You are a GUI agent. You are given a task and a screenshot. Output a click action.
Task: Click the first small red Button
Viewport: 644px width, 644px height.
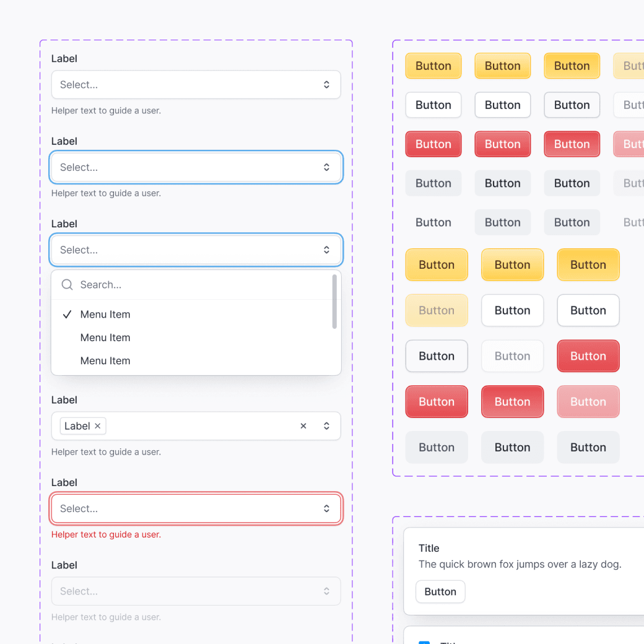433,144
